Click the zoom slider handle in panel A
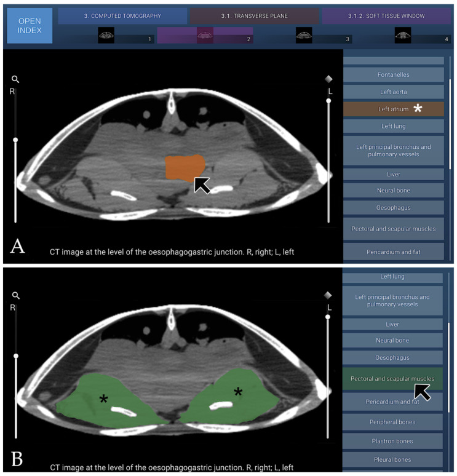The height and width of the screenshot is (476, 457). (x=15, y=140)
